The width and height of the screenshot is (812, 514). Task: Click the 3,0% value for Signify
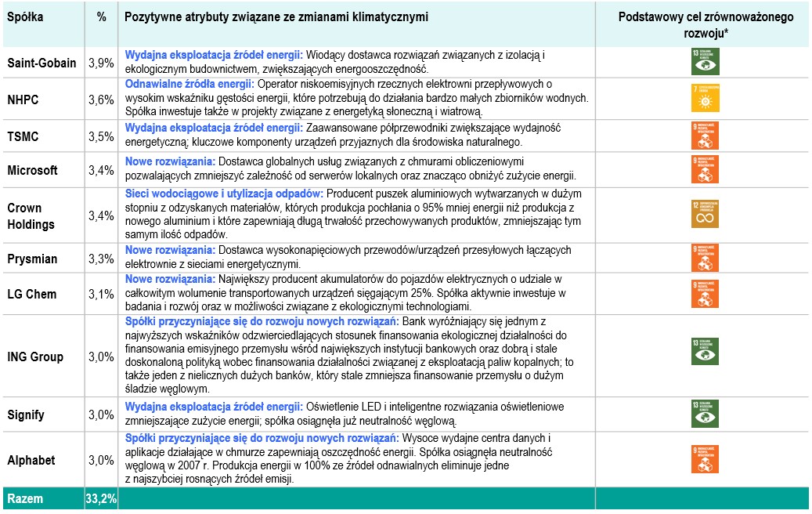(101, 415)
